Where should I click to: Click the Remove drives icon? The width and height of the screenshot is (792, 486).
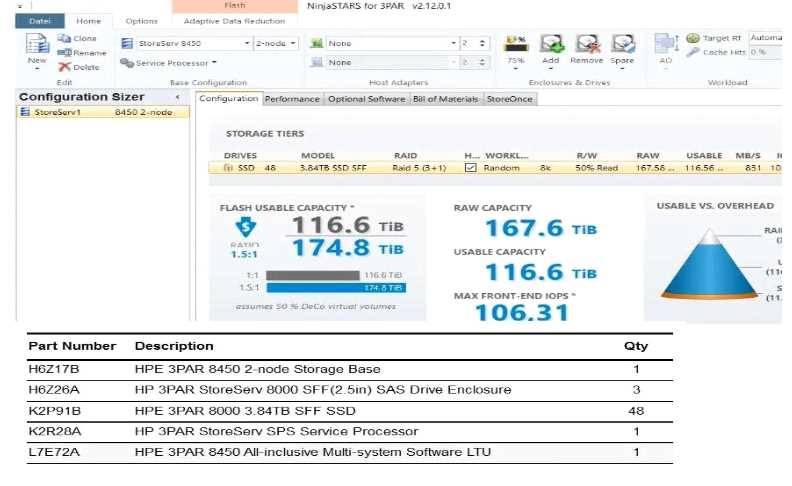pos(586,46)
